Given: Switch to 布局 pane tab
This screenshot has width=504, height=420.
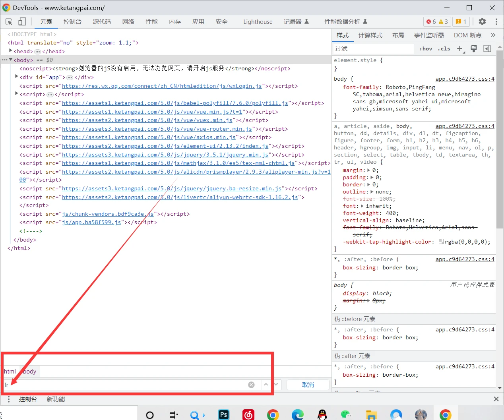Looking at the screenshot, I should 398,35.
